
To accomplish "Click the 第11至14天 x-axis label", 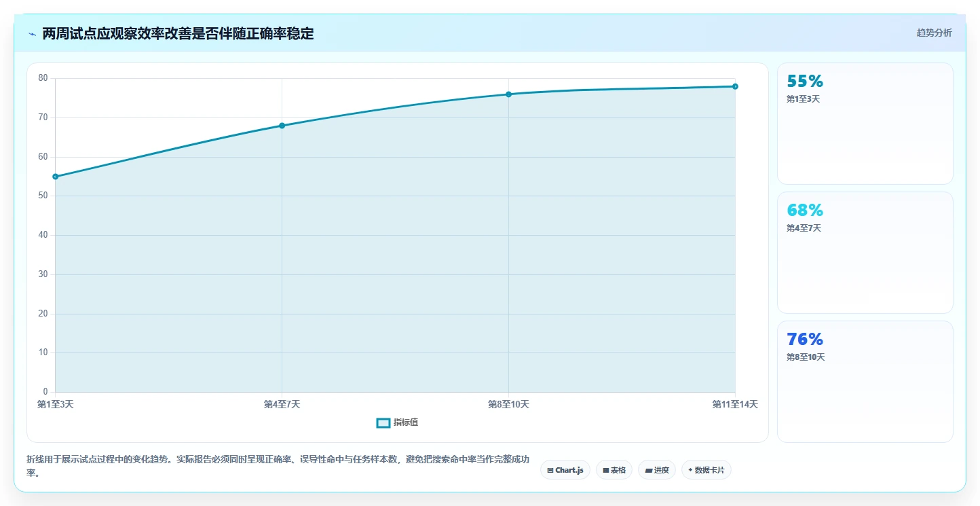I will 735,404.
